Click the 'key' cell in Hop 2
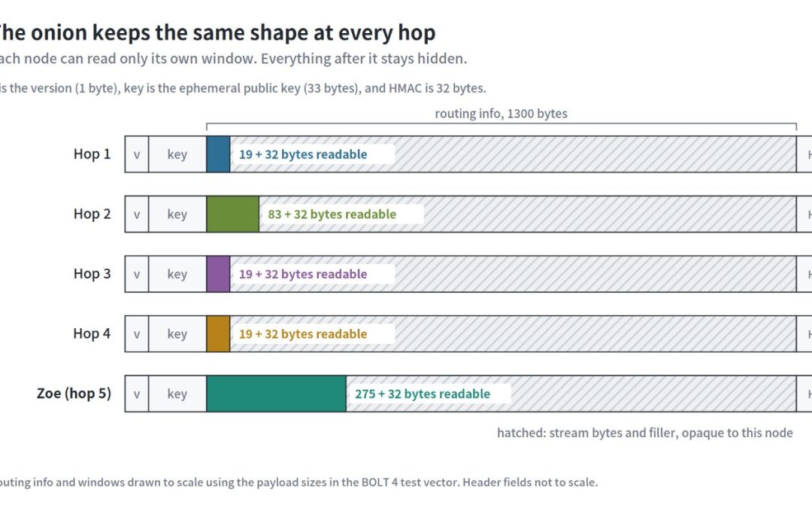The image size is (812, 508). 177,214
